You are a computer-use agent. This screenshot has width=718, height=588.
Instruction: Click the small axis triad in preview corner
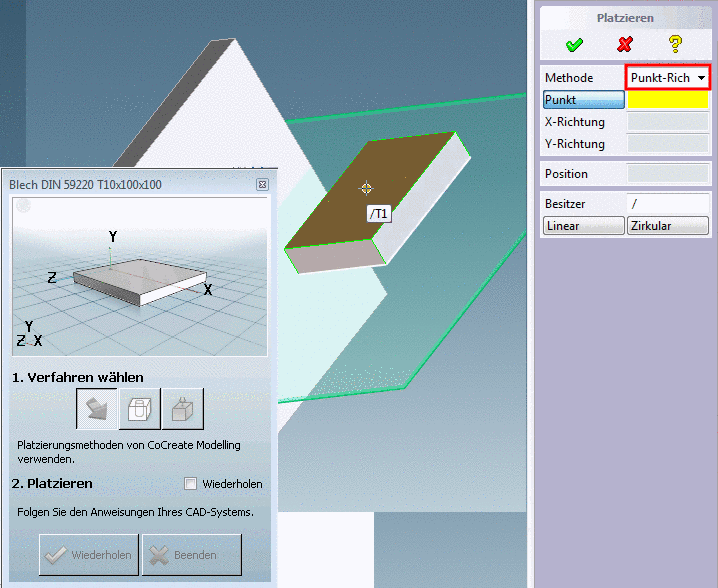click(29, 334)
